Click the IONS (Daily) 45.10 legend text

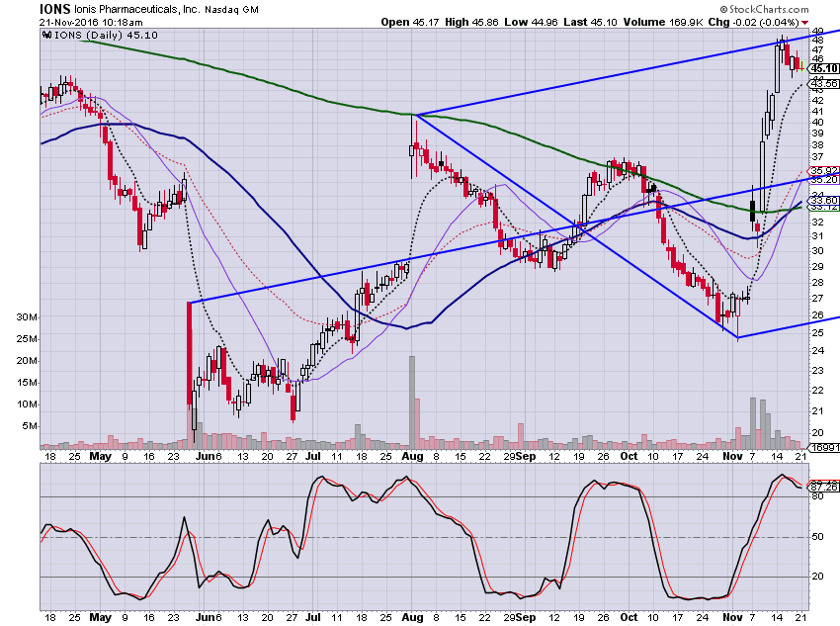coord(106,35)
